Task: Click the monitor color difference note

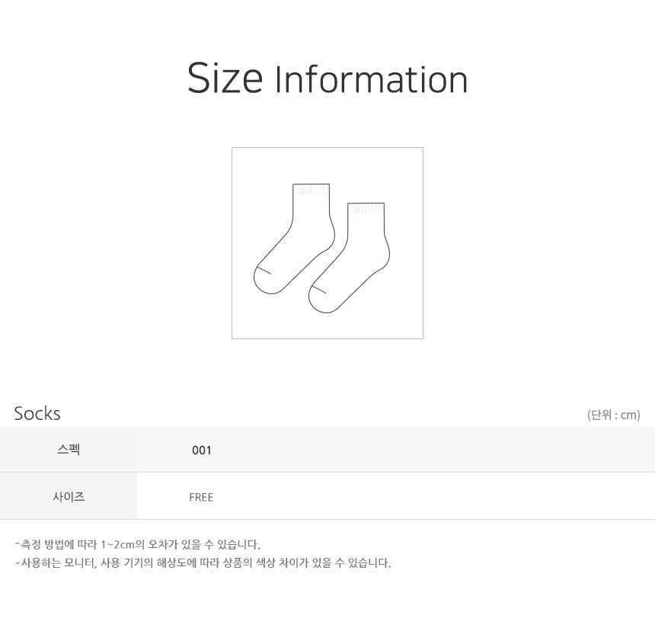Action: (x=203, y=562)
